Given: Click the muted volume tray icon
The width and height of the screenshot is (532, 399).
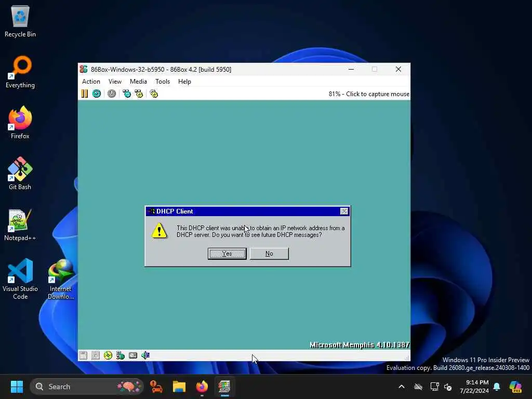Looking at the screenshot, I should pyautogui.click(x=448, y=387).
